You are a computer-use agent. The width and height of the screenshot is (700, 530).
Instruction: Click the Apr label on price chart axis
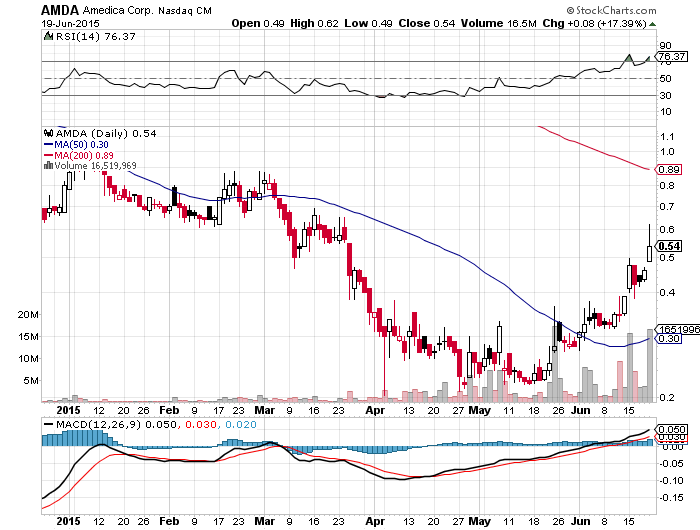point(375,410)
